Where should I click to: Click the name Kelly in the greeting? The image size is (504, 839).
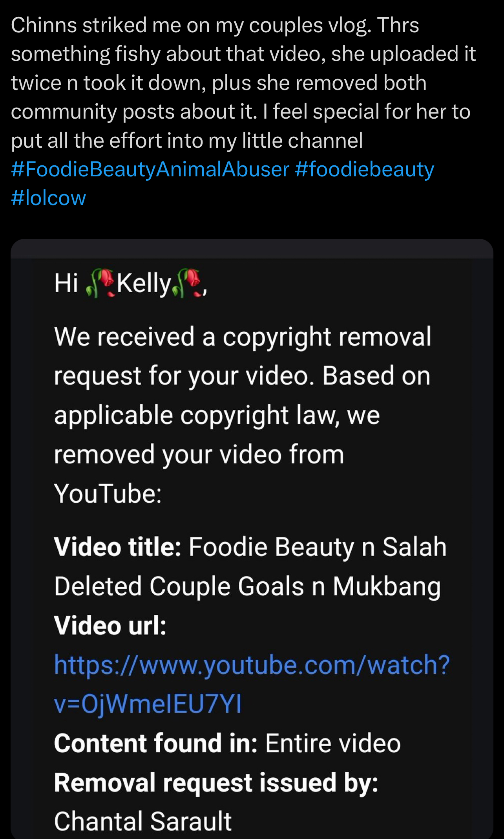point(144,284)
